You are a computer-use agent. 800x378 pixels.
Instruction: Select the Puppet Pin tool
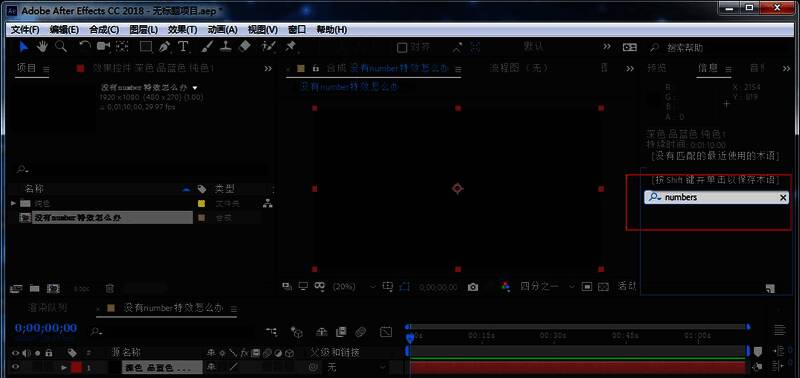pyautogui.click(x=291, y=47)
